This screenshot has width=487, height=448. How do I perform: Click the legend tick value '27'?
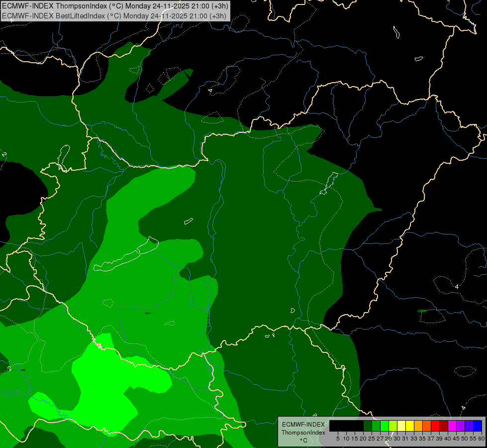pyautogui.click(x=380, y=439)
